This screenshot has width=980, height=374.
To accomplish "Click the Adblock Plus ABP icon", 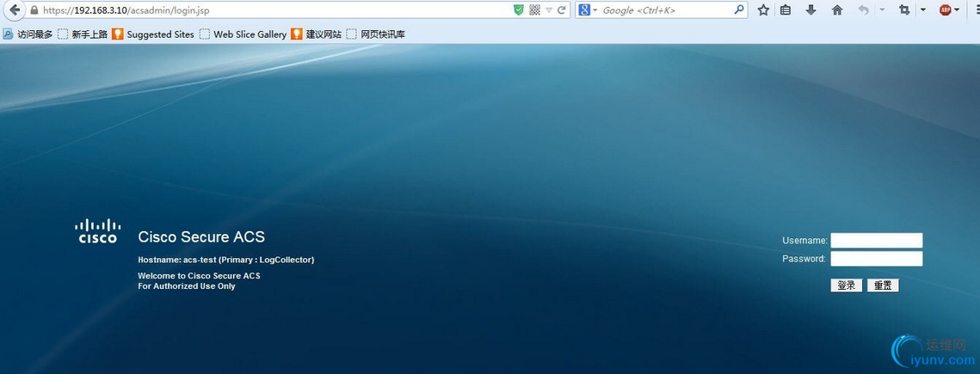I will point(945,10).
